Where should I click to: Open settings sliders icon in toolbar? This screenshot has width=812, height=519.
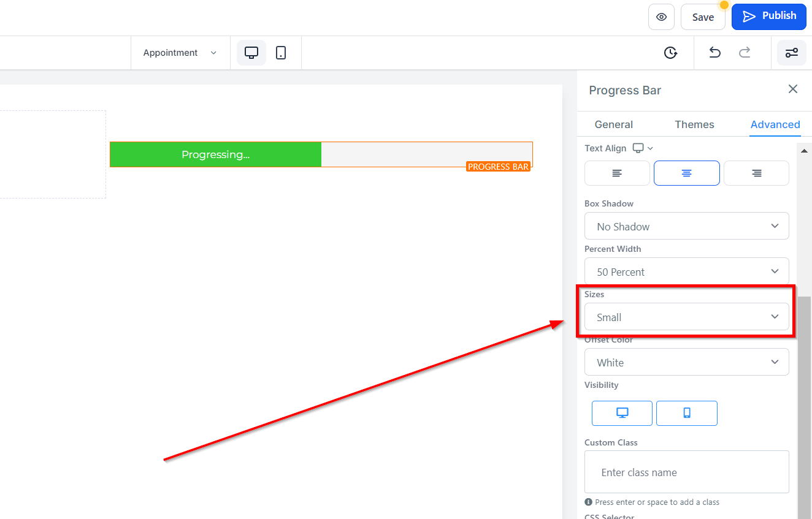792,53
